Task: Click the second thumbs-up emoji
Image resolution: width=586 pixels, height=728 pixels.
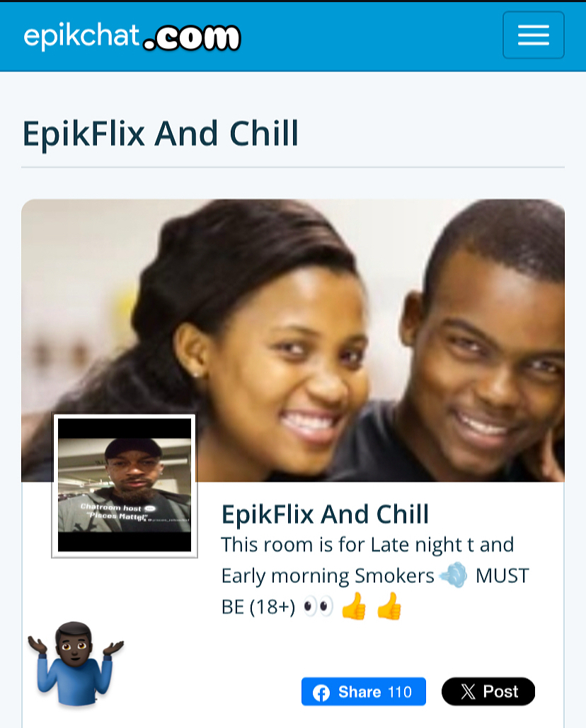Action: [x=389, y=606]
